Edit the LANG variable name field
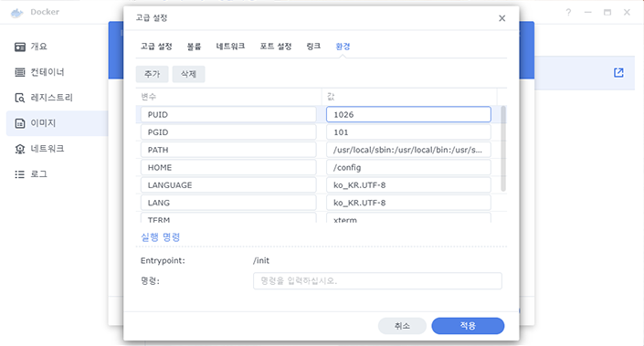The height and width of the screenshot is (346, 644). pyautogui.click(x=228, y=203)
